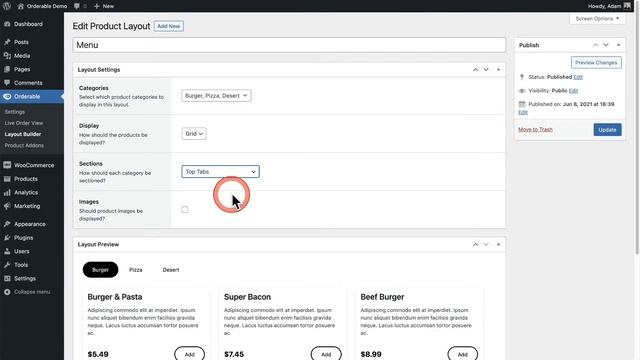Click Move to Trash link
This screenshot has height=360, width=640.
point(535,129)
